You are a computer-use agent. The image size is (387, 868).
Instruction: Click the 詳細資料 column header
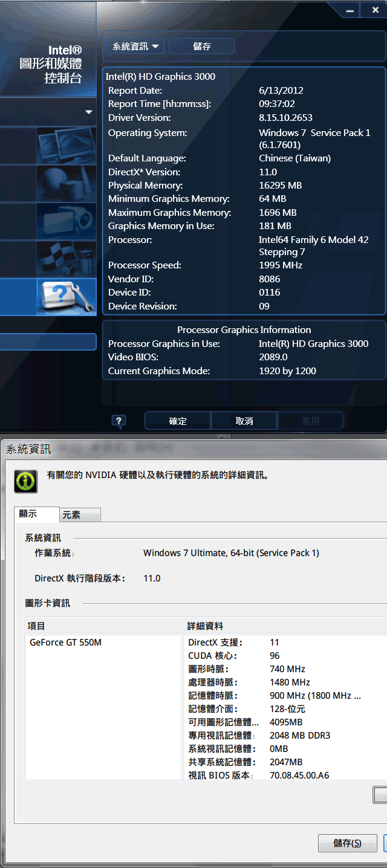(285, 626)
